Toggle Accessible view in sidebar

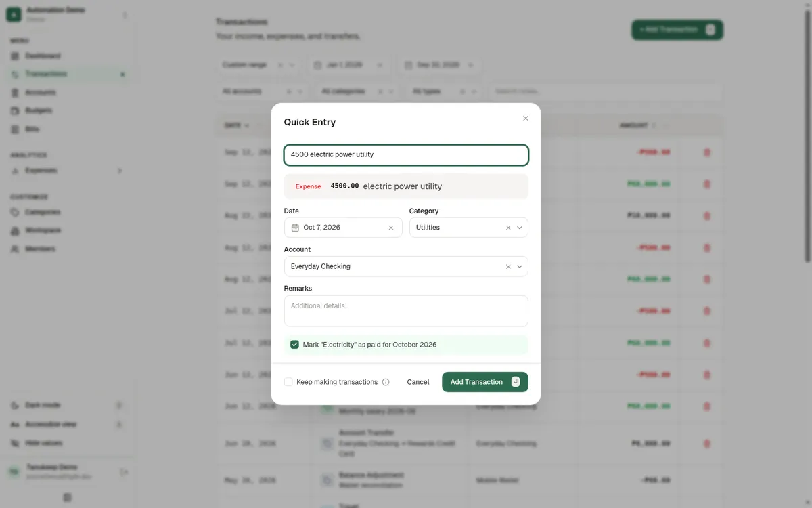point(66,424)
